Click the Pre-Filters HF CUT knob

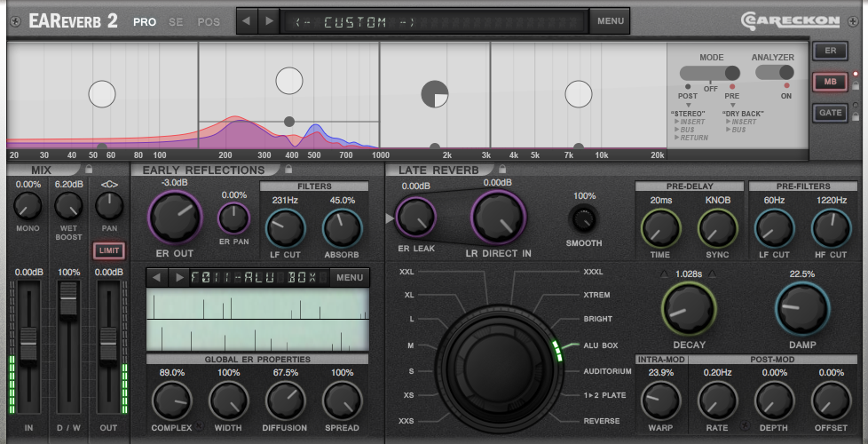[x=832, y=228]
